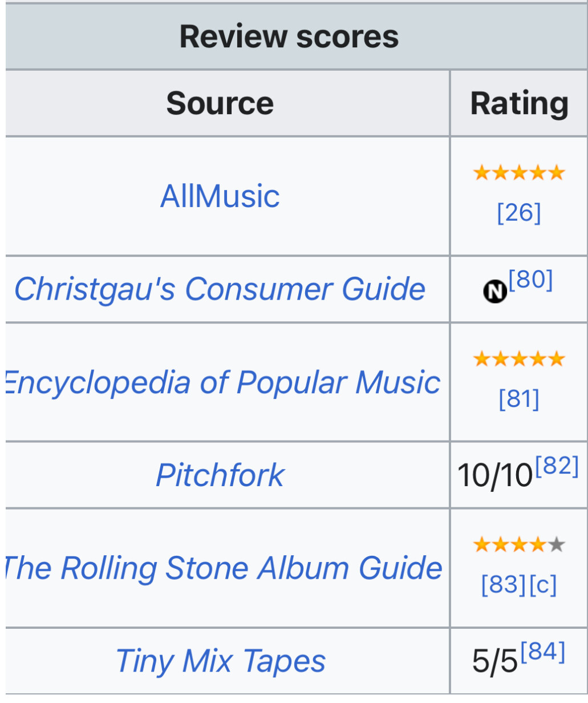Image resolution: width=588 pixels, height=703 pixels.
Task: Click the Source column header
Action: tap(220, 103)
